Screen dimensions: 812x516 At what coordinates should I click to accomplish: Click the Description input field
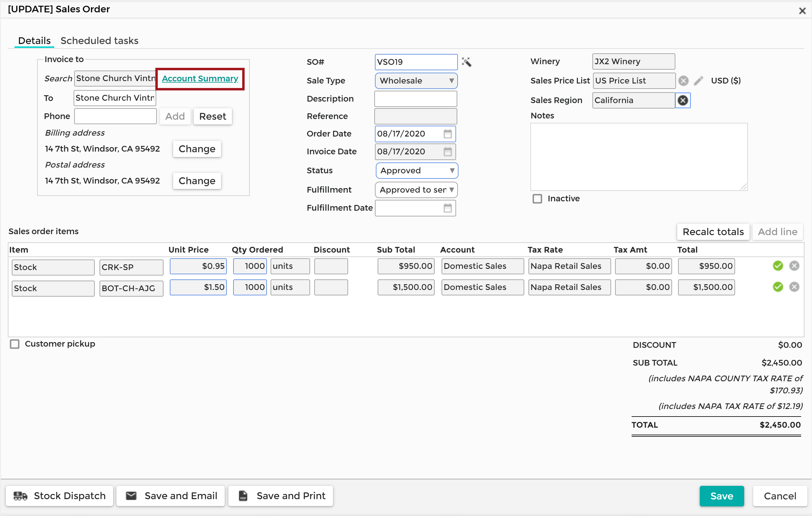point(416,99)
